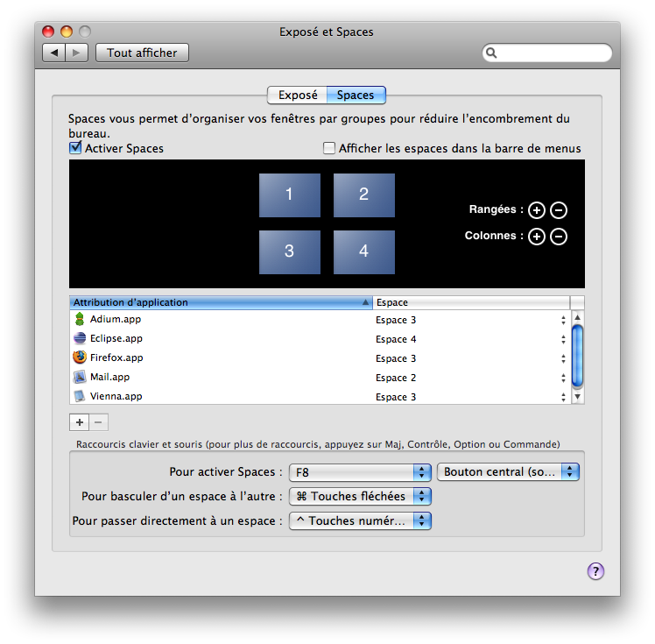The image size is (655, 644).
Task: Switch to the Exposé tab
Action: pyautogui.click(x=298, y=95)
